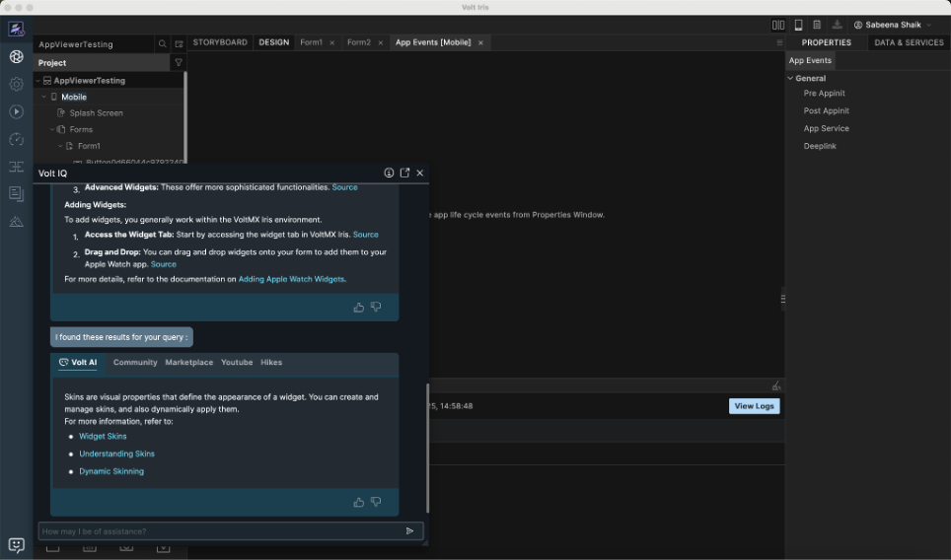Screen dimensions: 951x560
Task: Switch to the PROPERTIES panel tab
Action: (826, 42)
